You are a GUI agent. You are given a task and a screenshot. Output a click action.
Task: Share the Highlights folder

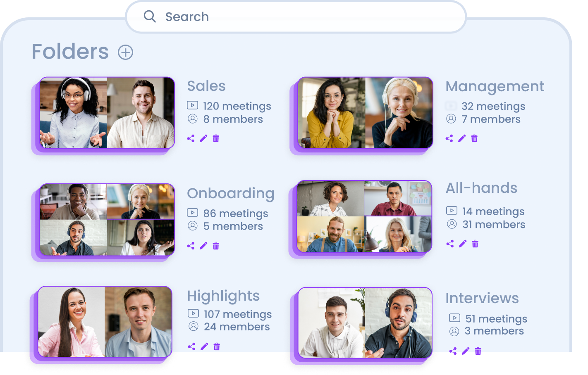tap(191, 347)
